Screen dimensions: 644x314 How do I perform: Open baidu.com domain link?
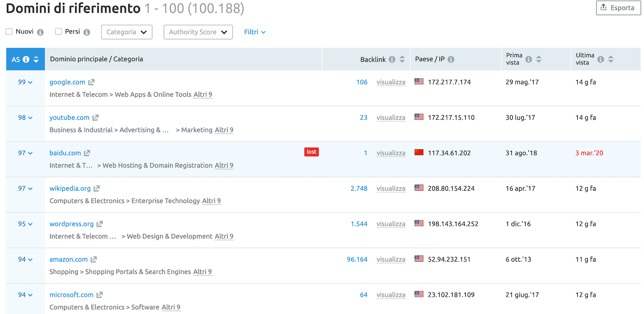[x=65, y=153]
